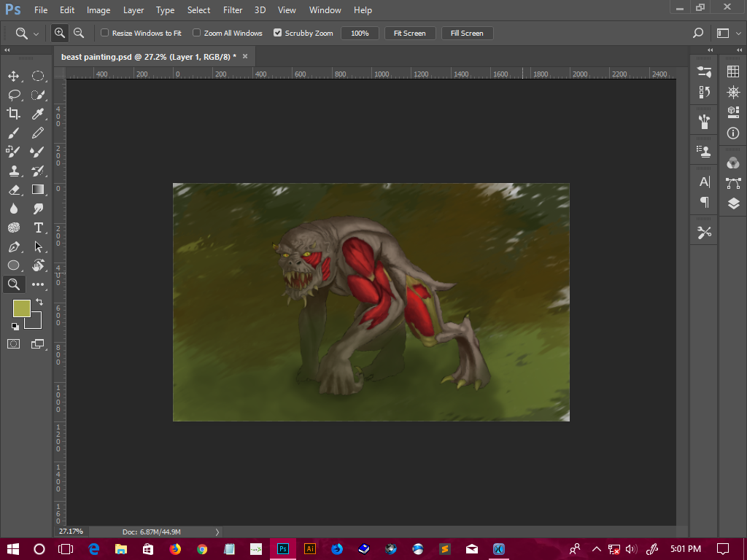Select the Move tool
Image resolution: width=747 pixels, height=560 pixels.
[x=13, y=76]
